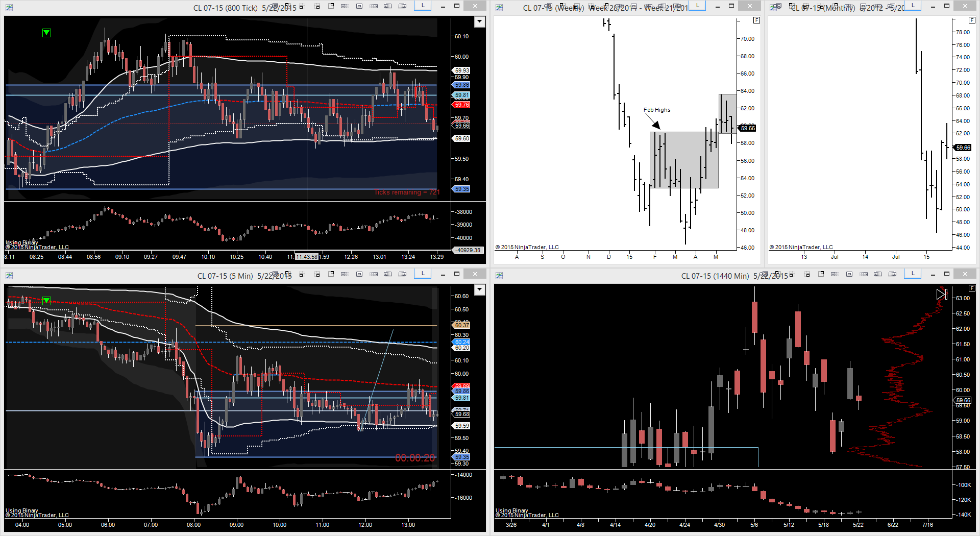Click the green arrow marker in the 5 Min chart

[x=46, y=300]
